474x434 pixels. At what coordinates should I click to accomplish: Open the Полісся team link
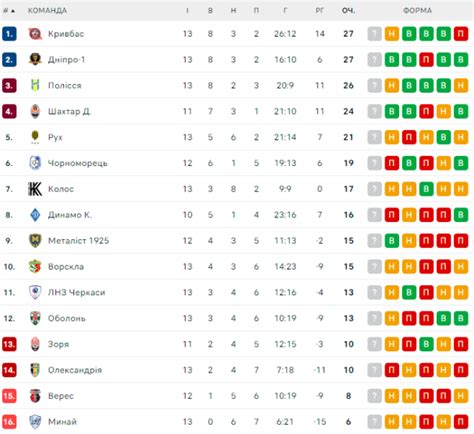pos(65,86)
